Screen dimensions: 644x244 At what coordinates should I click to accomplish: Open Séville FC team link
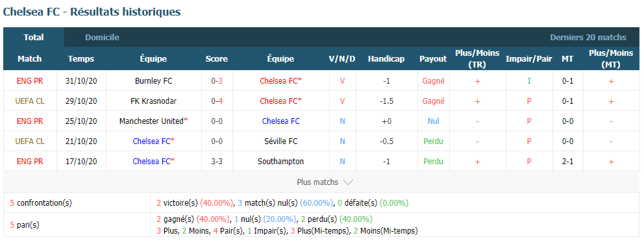pyautogui.click(x=281, y=141)
